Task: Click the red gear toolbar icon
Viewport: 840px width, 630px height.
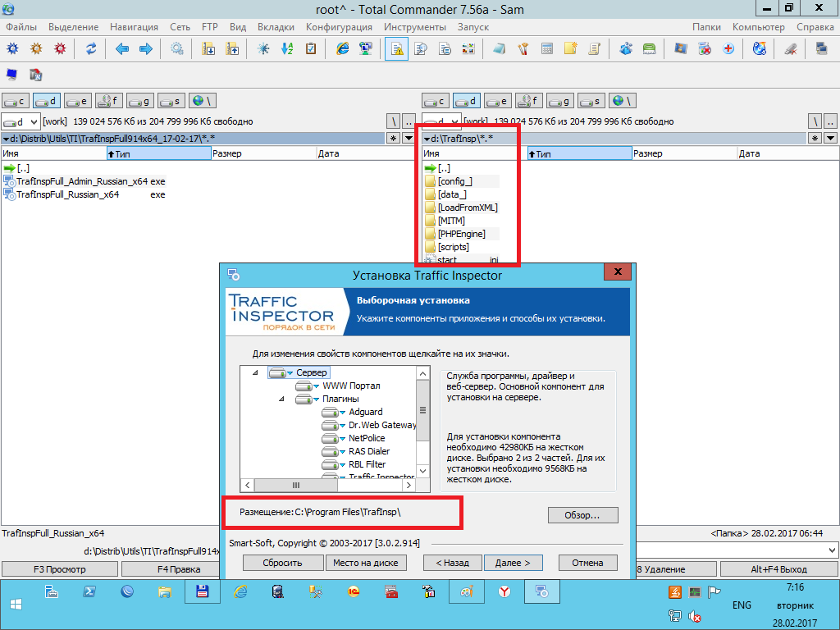Action: [x=60, y=48]
